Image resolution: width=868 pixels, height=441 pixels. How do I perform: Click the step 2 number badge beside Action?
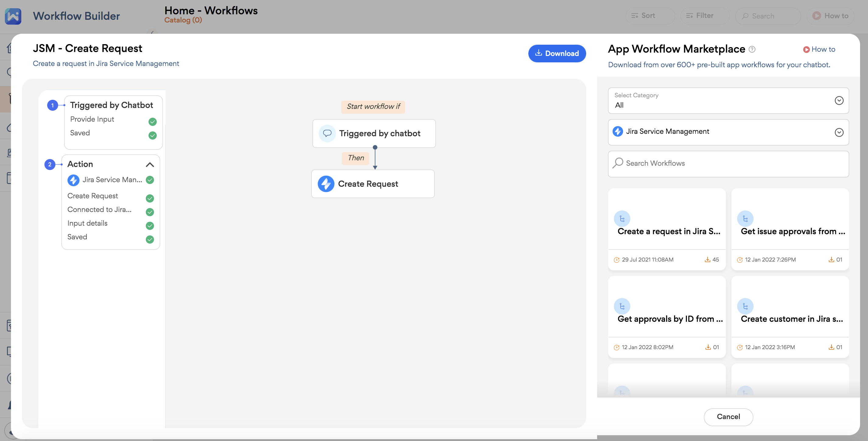tap(50, 164)
